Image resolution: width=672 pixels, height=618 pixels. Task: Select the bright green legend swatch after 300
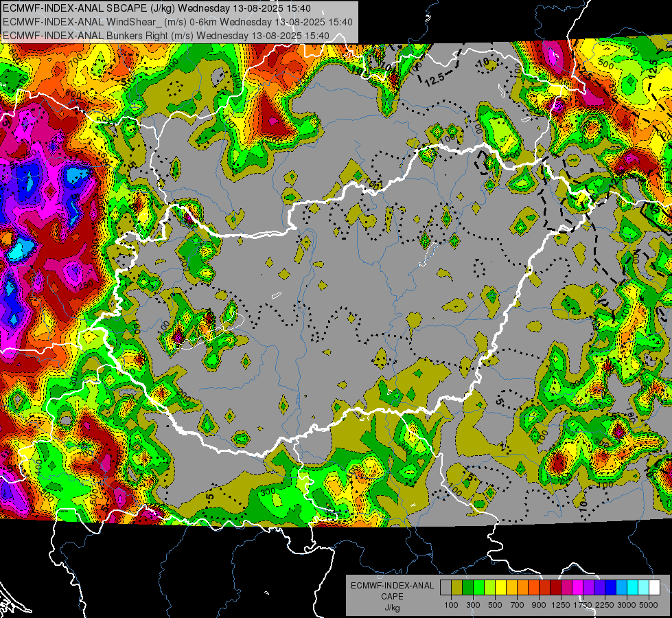[478, 587]
